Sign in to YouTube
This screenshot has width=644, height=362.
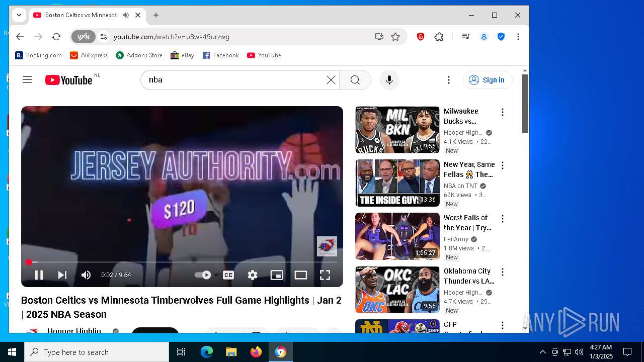(488, 80)
